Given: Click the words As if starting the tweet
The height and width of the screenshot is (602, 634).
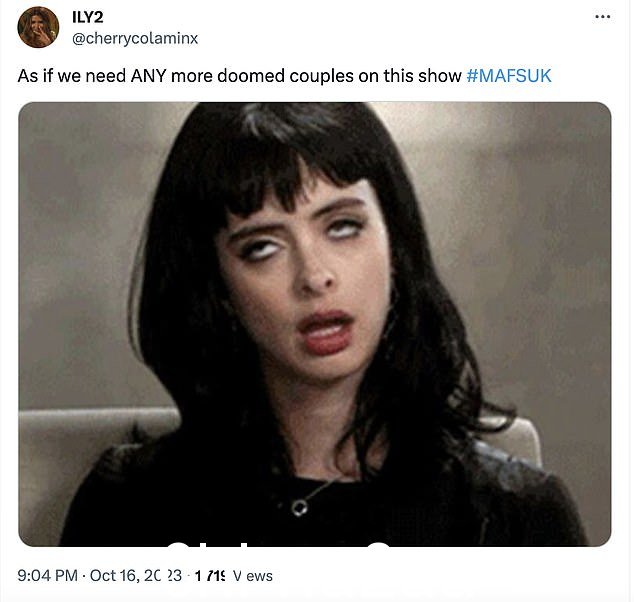Looking at the screenshot, I should pos(35,76).
